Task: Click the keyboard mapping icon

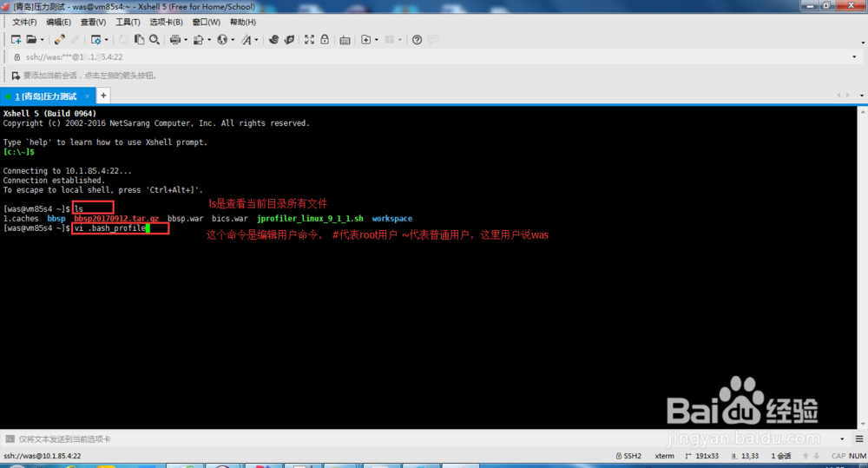Action: tap(345, 40)
